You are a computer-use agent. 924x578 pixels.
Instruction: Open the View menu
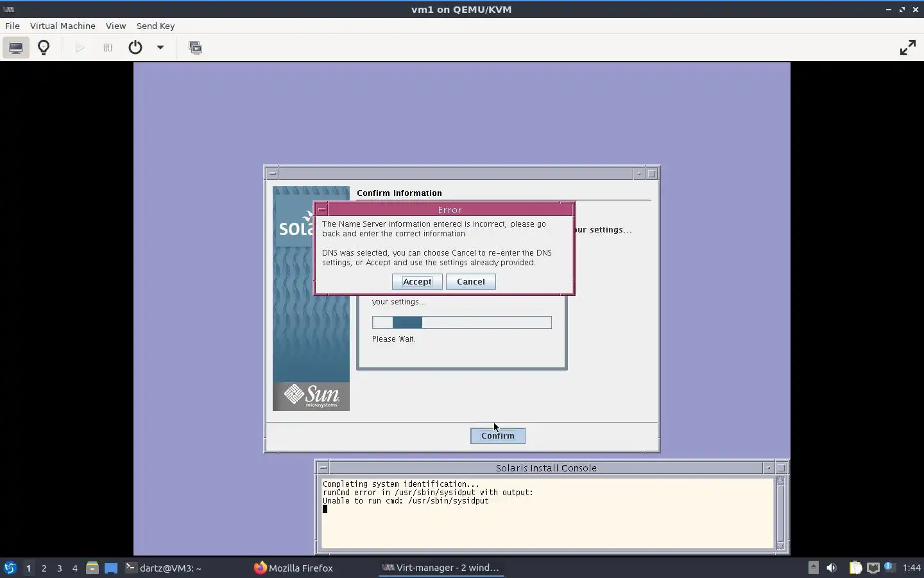click(116, 26)
